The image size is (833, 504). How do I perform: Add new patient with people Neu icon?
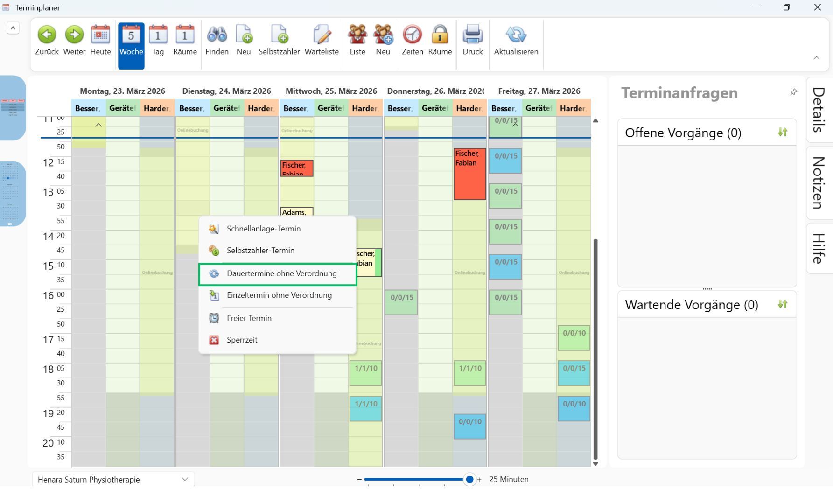point(383,41)
